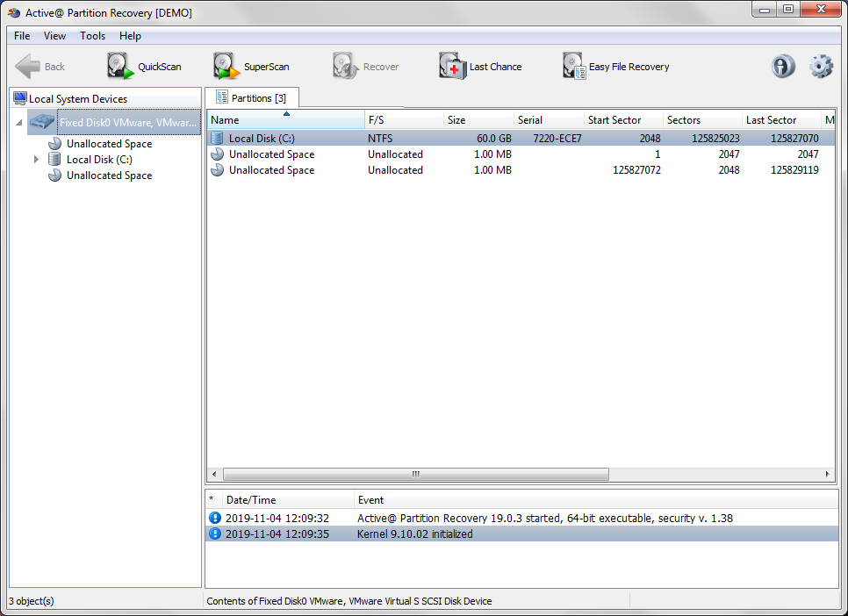Click the 125829119 last sector value
Image resolution: width=848 pixels, height=616 pixels.
pos(794,170)
